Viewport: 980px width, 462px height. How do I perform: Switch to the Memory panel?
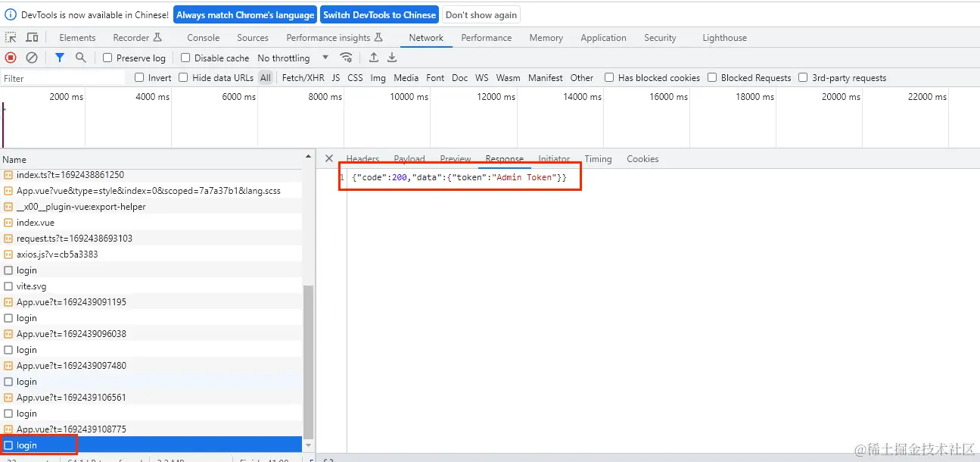546,38
